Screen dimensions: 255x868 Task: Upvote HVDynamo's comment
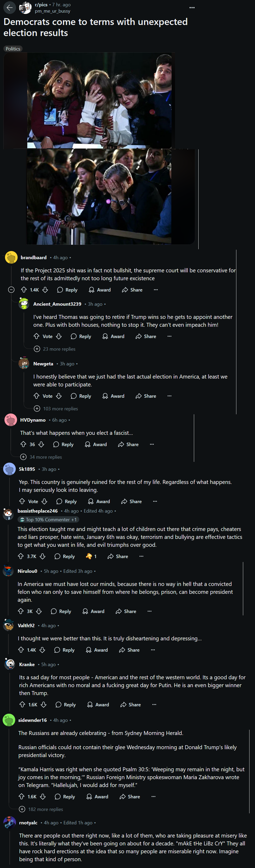23,445
